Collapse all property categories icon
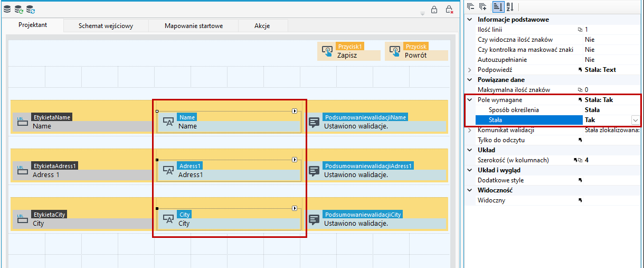Screen dimensions: 644x268 pyautogui.click(x=471, y=7)
